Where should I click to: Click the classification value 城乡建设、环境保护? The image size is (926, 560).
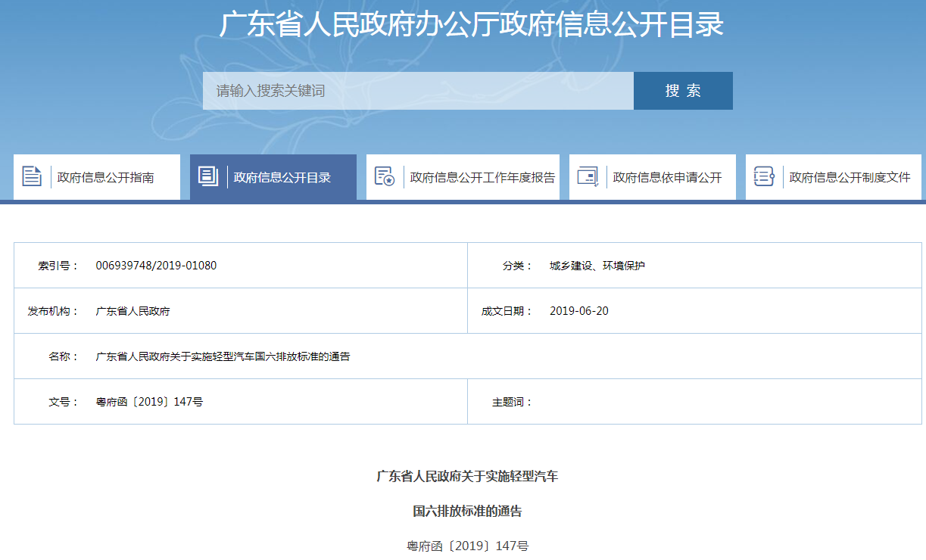point(597,266)
